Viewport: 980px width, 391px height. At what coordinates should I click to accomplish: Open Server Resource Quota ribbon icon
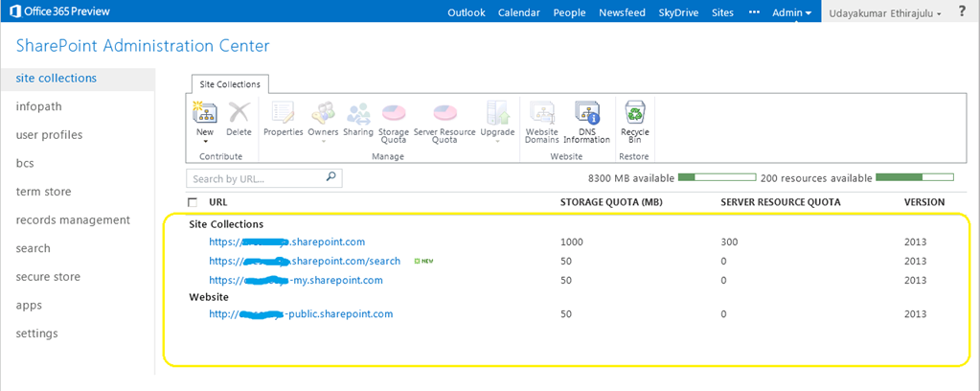[444, 113]
